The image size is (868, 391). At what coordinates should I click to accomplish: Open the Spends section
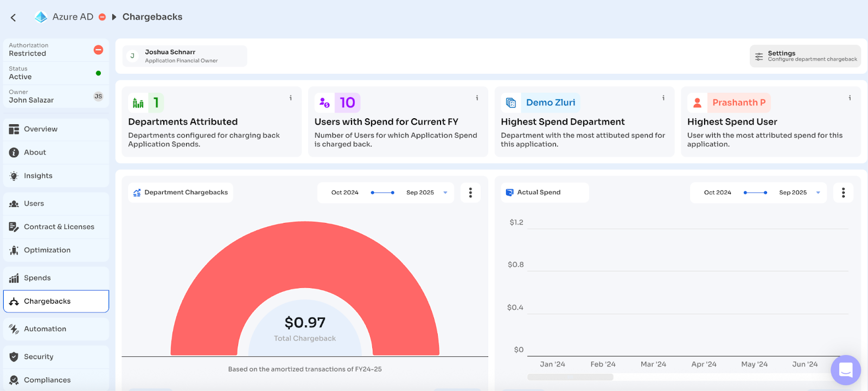56,278
